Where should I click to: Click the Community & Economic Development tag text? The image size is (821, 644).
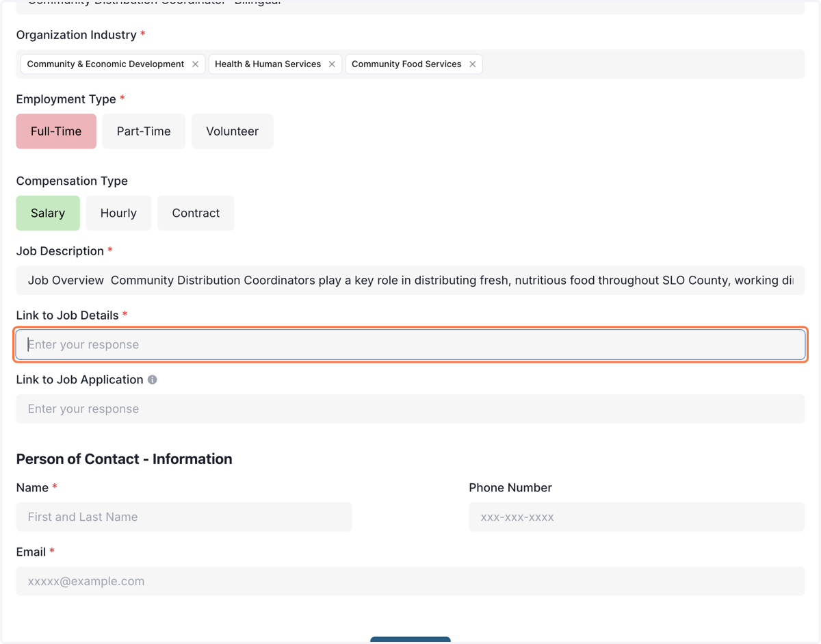pyautogui.click(x=105, y=64)
